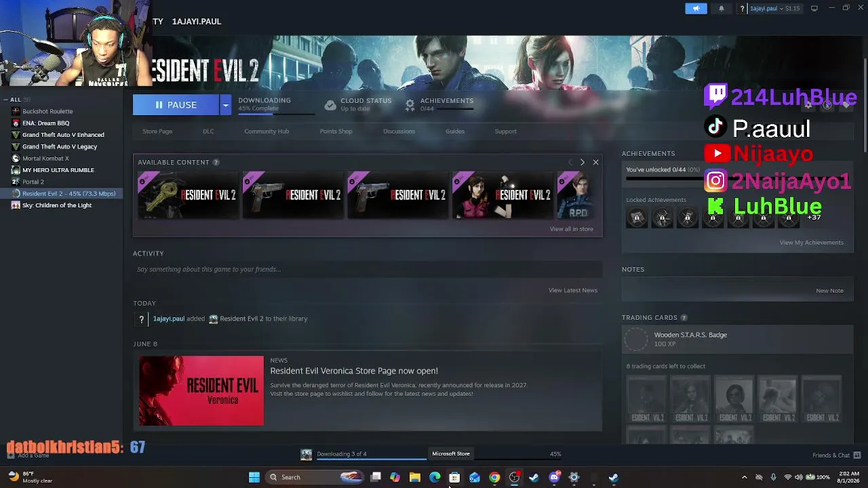
Task: Open the Steam announcements megaphone button
Action: 696,8
